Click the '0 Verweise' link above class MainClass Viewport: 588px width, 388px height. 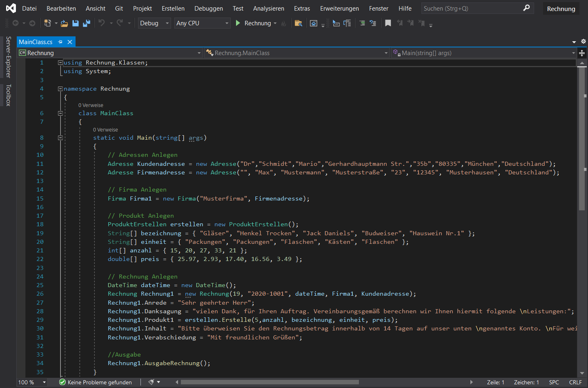point(91,105)
